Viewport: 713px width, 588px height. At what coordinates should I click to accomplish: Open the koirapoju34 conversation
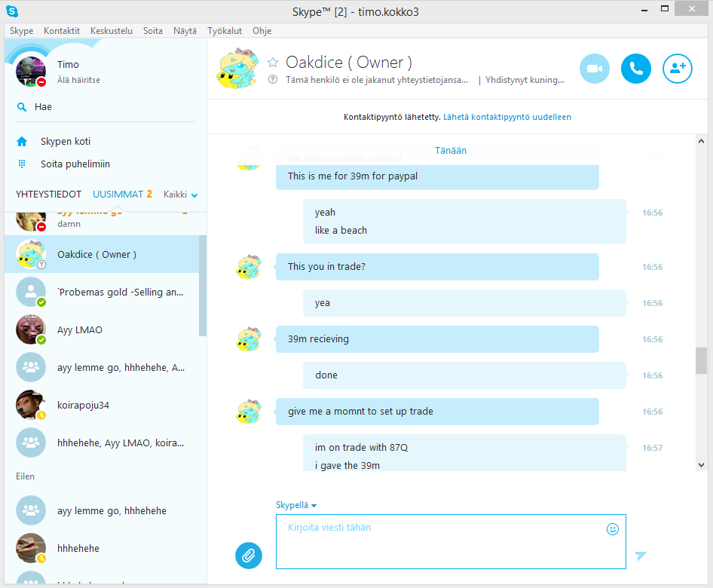coord(102,405)
